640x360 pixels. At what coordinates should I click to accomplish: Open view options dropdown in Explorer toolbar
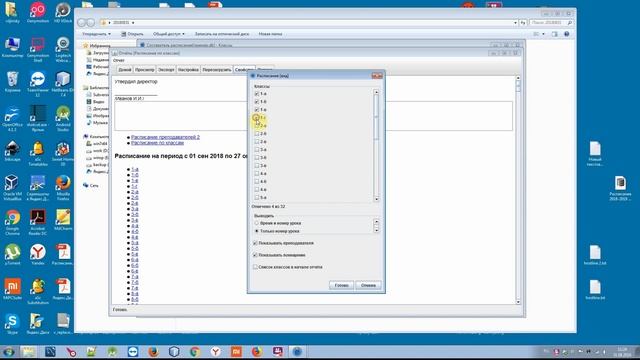tap(543, 34)
